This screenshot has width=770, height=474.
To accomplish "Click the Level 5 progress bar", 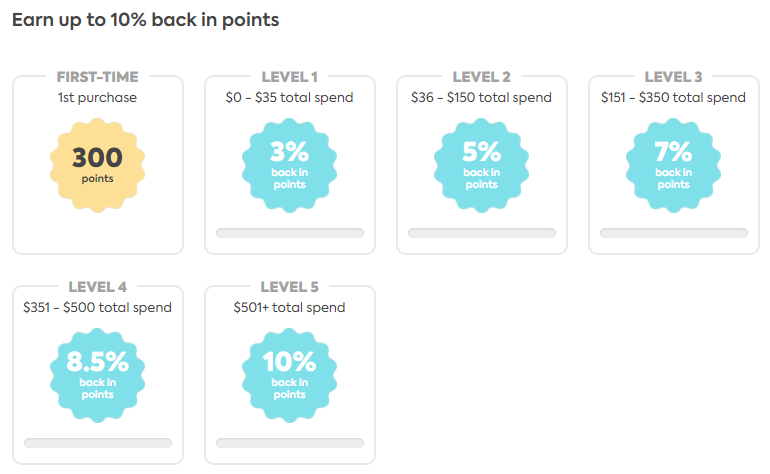I will click(290, 443).
